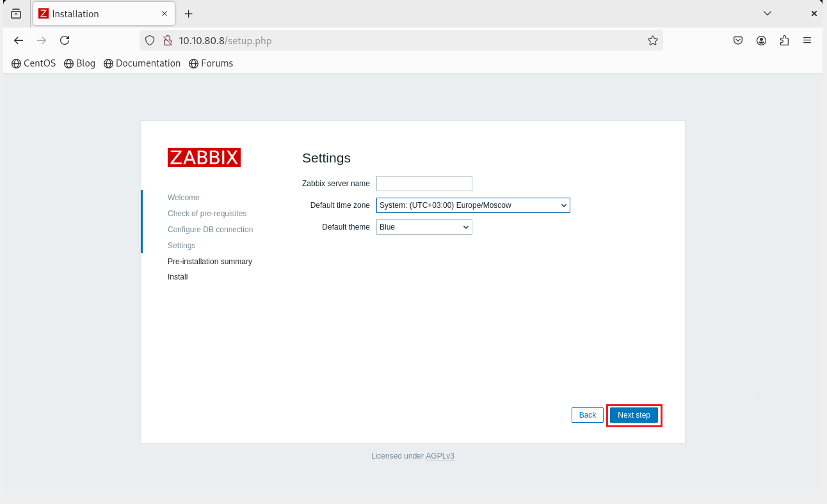Open the Forums bookmark
This screenshot has width=827, height=504.
[211, 63]
